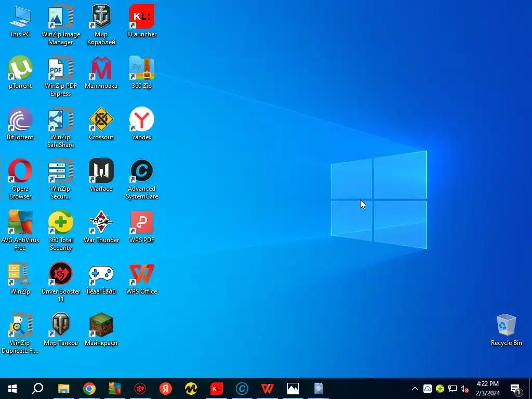The image size is (532, 399).
Task: Select the Warface desktop shortcut
Action: click(101, 175)
